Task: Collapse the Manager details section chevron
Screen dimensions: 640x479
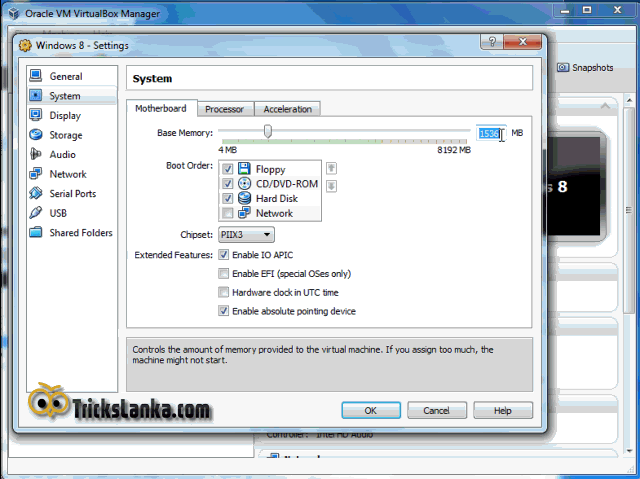Action: pos(605,106)
